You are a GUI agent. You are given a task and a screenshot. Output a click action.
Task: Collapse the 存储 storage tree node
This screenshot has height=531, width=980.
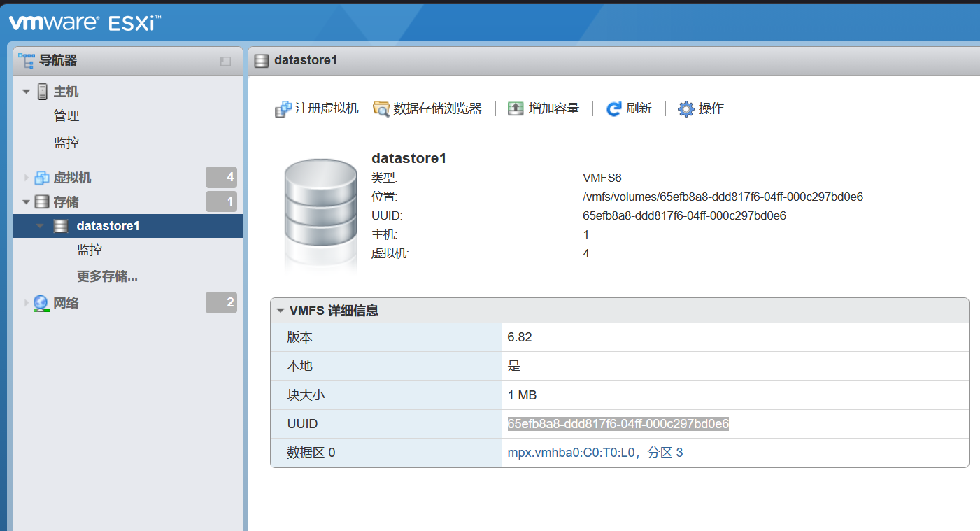pyautogui.click(x=27, y=202)
